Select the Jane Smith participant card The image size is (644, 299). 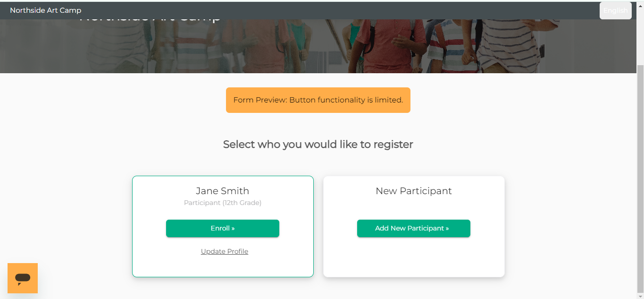pos(223,226)
